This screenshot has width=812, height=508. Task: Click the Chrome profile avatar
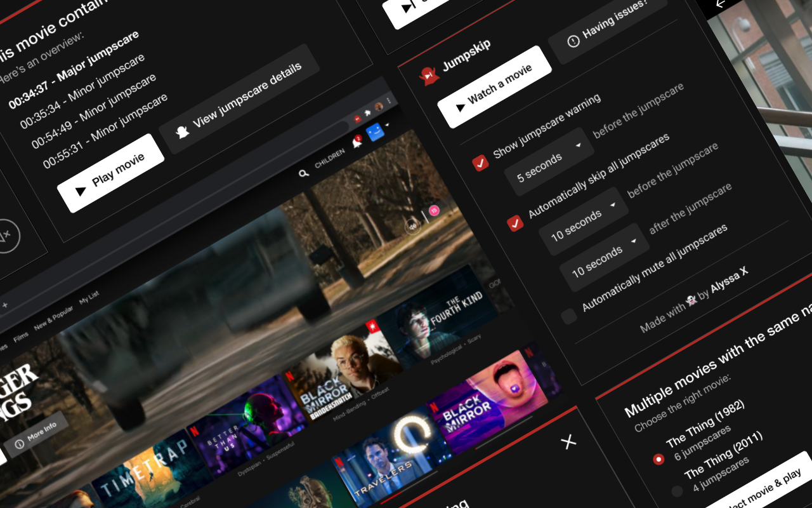pyautogui.click(x=379, y=105)
